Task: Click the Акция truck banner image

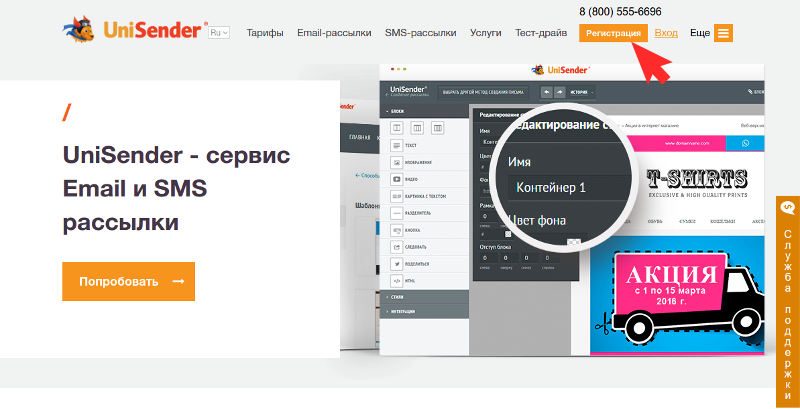Action: (x=677, y=294)
